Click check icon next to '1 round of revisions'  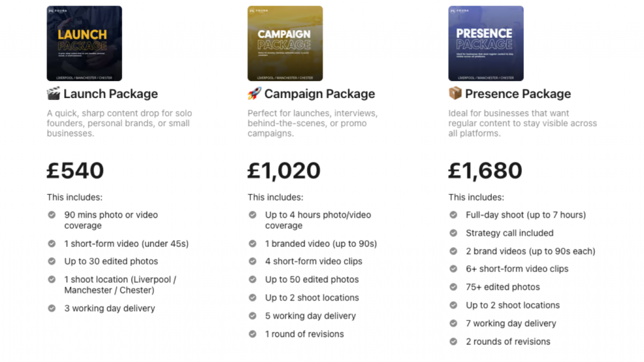[x=253, y=334]
